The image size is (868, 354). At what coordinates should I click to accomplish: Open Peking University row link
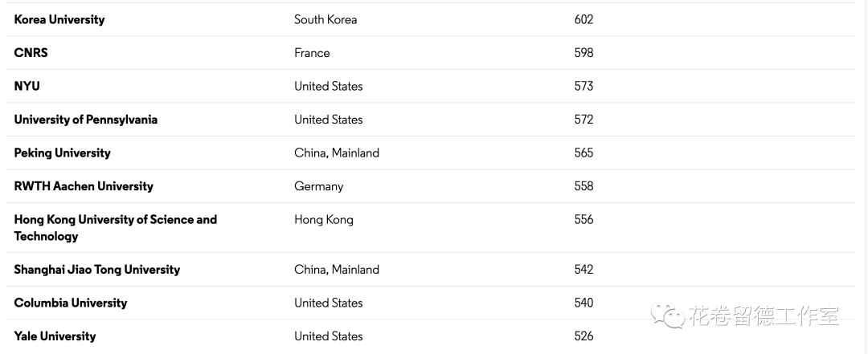(x=62, y=153)
